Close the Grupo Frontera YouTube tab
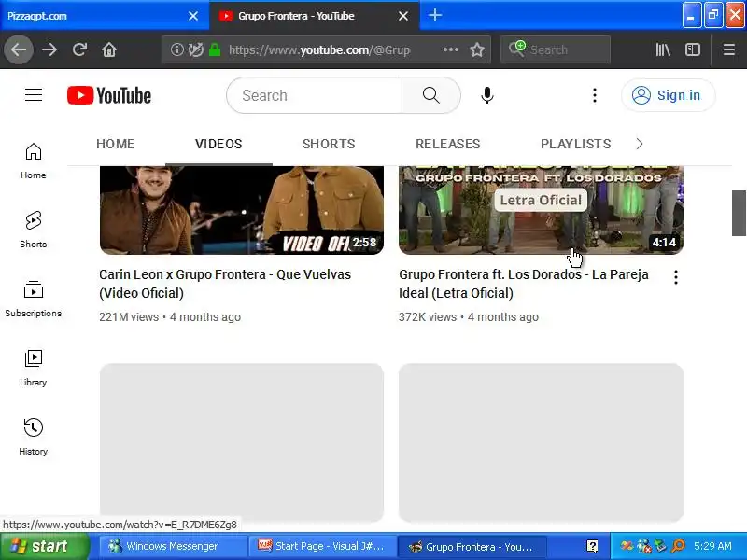747x560 pixels. pos(403,16)
